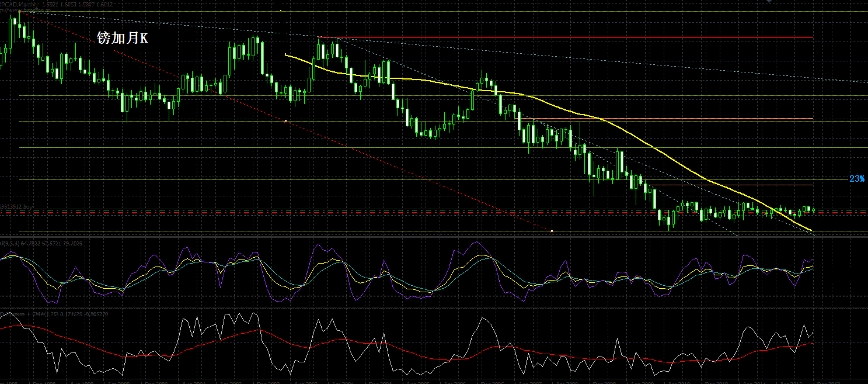Select the white dashed stochastic level line
The height and width of the screenshot is (384, 868).
coord(434,296)
